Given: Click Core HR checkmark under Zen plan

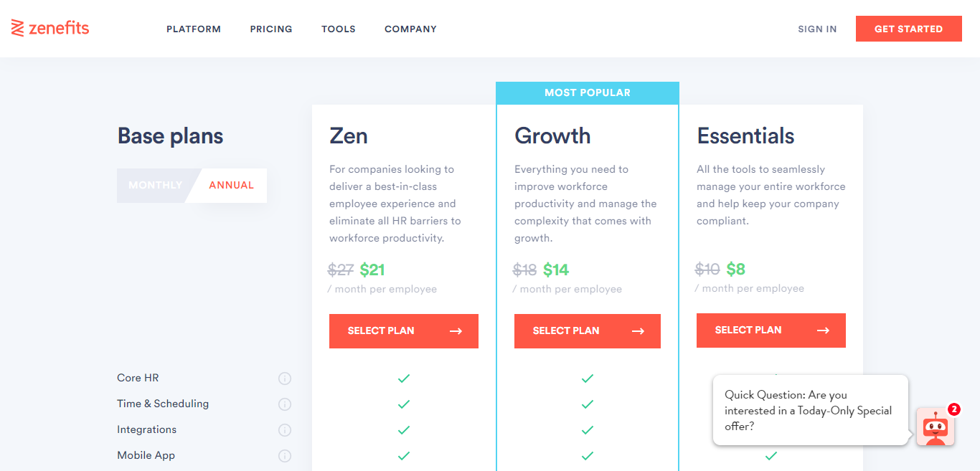Looking at the screenshot, I should pyautogui.click(x=404, y=379).
